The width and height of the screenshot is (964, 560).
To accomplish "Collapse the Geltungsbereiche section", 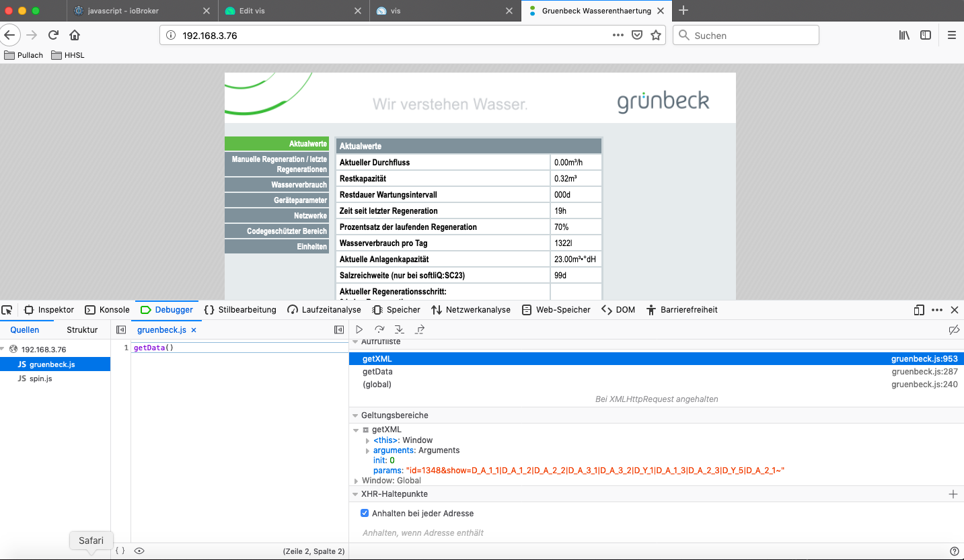I will (355, 415).
